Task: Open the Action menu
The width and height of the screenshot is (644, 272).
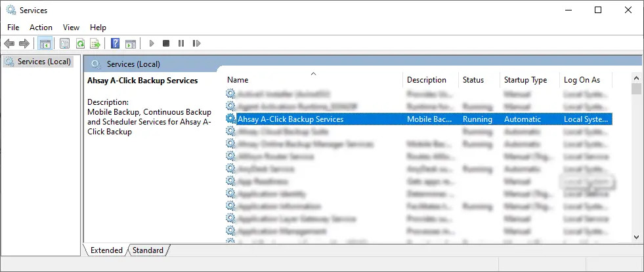Action: (x=41, y=28)
